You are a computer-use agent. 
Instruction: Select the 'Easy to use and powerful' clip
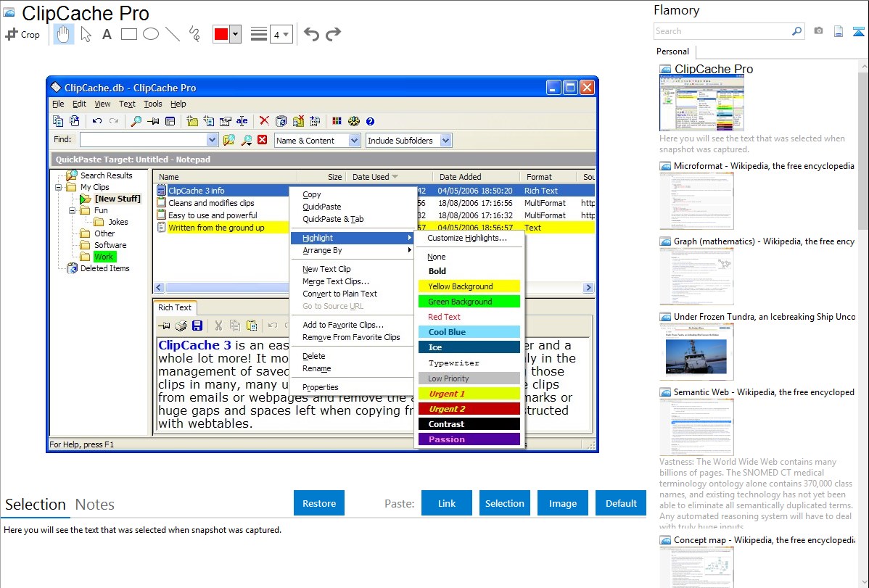[x=213, y=215]
